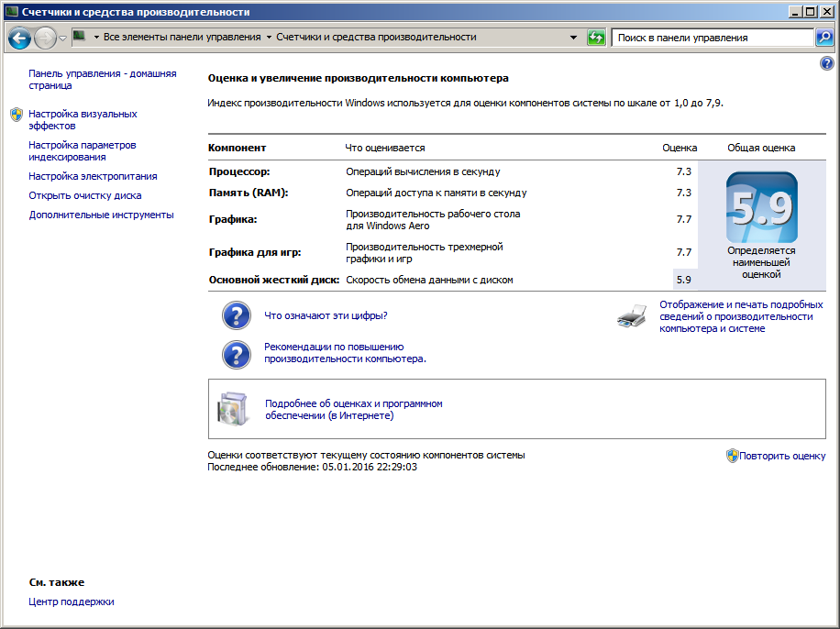
Task: Select 'Все элементы панели управления' breadcrumb
Action: (182, 37)
